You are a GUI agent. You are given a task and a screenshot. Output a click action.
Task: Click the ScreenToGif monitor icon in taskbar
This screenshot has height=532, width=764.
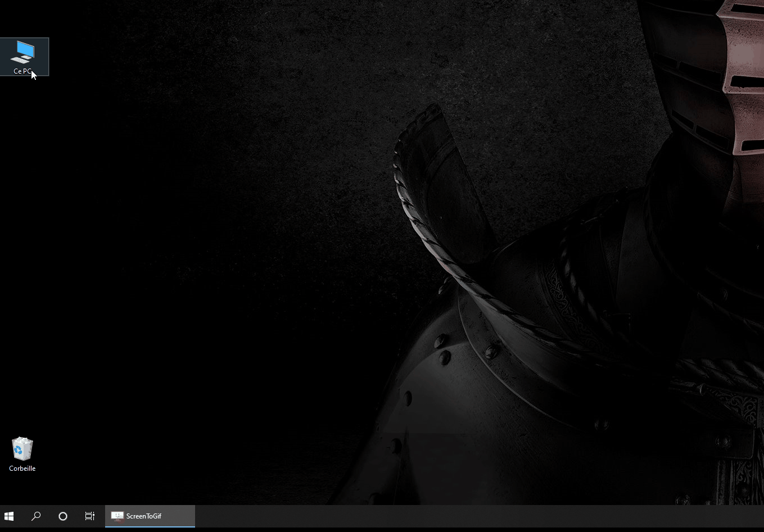117,516
